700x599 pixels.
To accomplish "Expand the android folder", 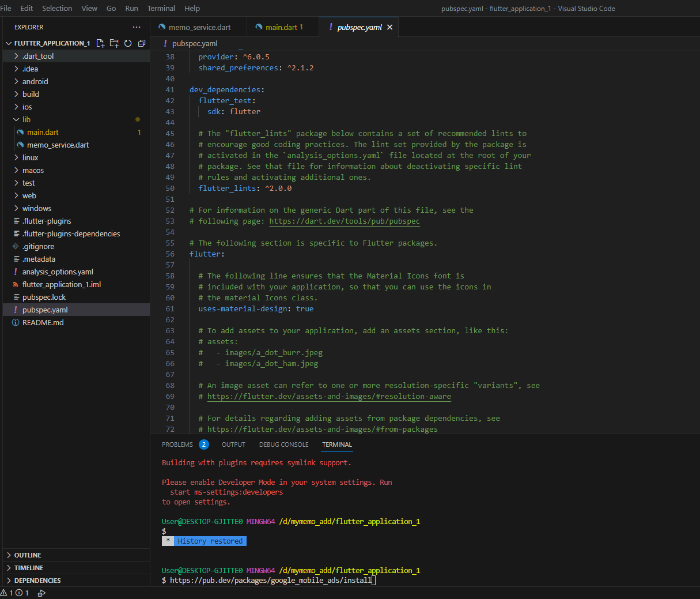I will pos(16,81).
